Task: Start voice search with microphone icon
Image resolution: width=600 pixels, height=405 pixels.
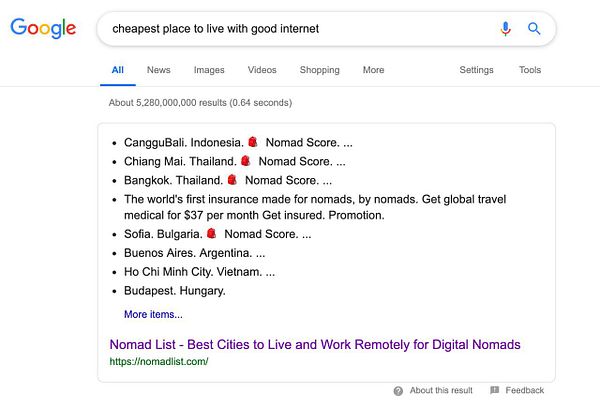Action: (x=506, y=29)
